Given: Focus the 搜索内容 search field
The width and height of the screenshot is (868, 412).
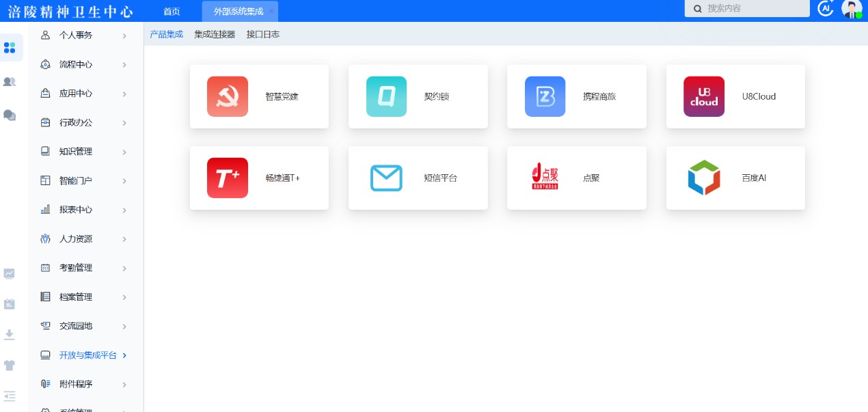Looking at the screenshot, I should [x=747, y=8].
